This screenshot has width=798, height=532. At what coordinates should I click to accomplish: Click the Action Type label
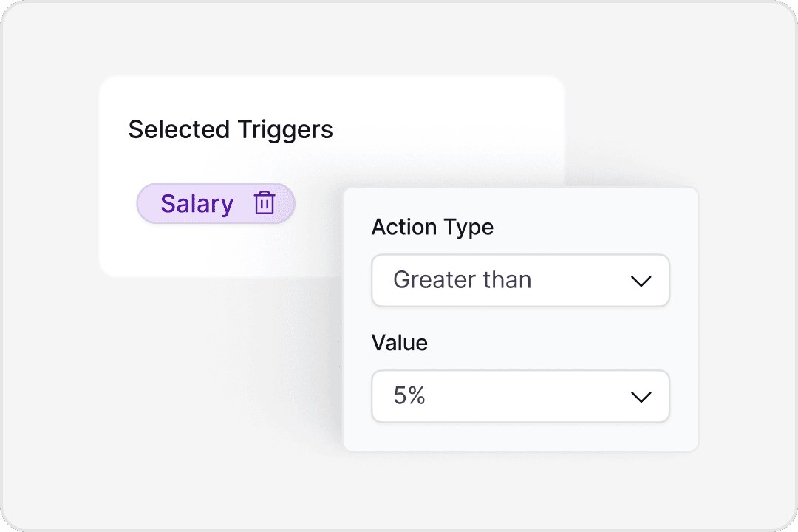tap(432, 227)
